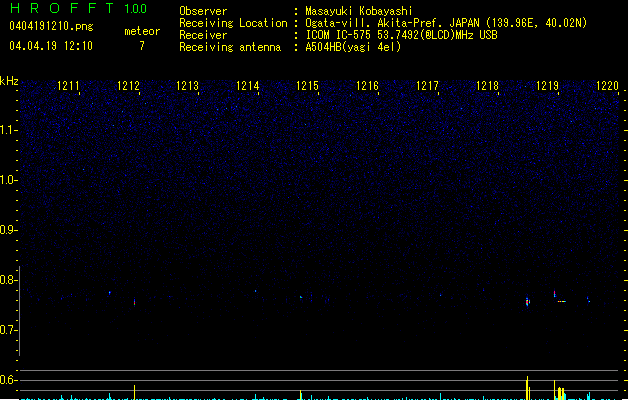Image resolution: width=629 pixels, height=400 pixels.
Task: Click the 1212 time axis marker
Action: click(x=128, y=86)
